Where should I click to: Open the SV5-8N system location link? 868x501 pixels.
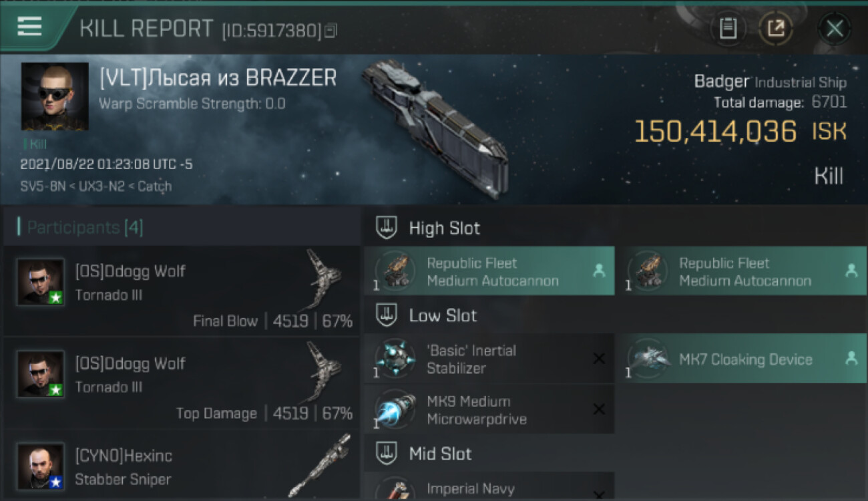[x=43, y=186]
